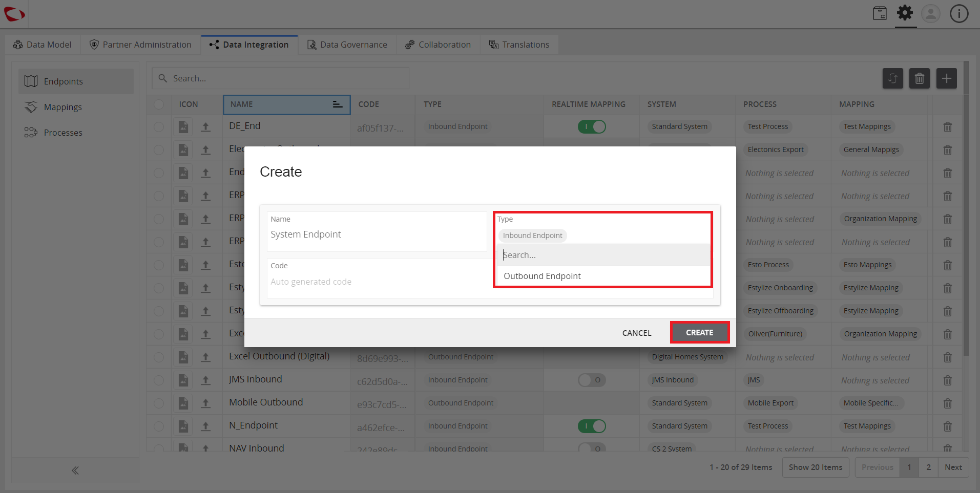Click the file icon in DE_End row
Image resolution: width=980 pixels, height=493 pixels.
[x=183, y=127]
